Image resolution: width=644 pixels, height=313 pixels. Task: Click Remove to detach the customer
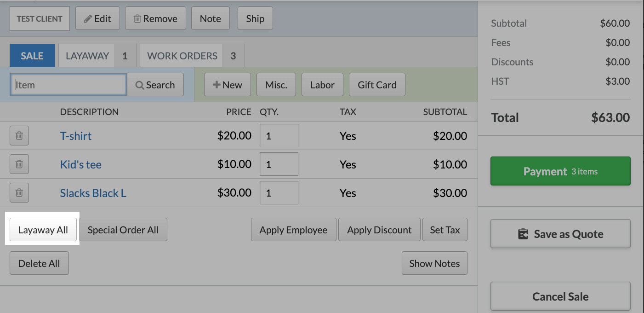[x=155, y=19]
